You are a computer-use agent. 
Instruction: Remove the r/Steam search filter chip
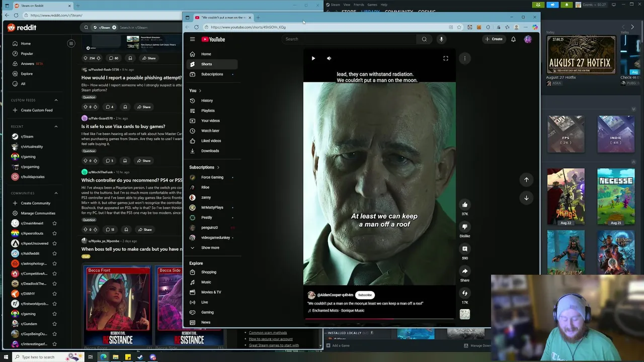[114, 28]
